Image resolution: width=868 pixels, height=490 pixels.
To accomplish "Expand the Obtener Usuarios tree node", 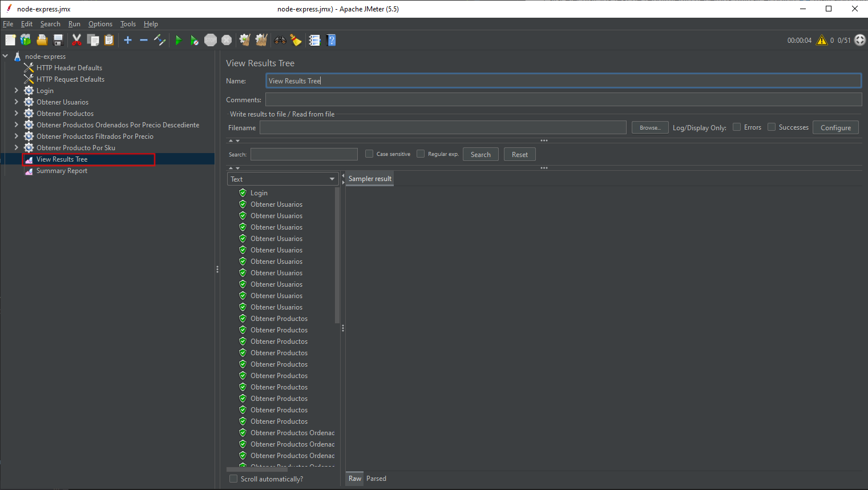I will pos(16,102).
